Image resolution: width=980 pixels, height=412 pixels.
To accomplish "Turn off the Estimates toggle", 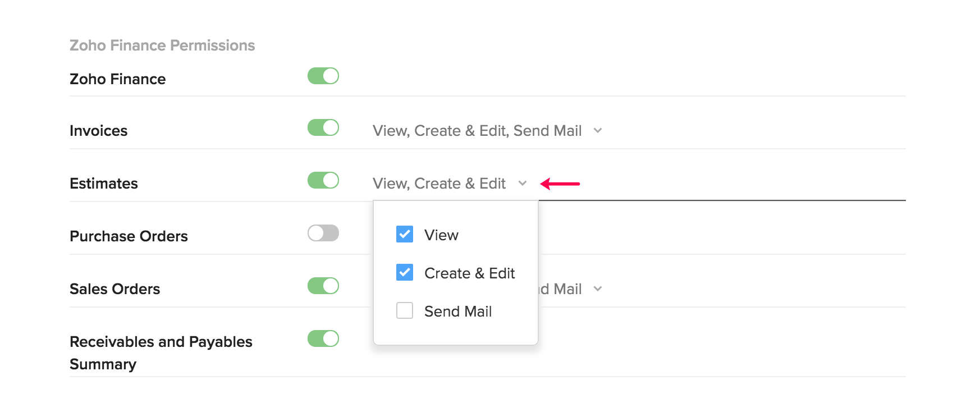I will point(323,180).
